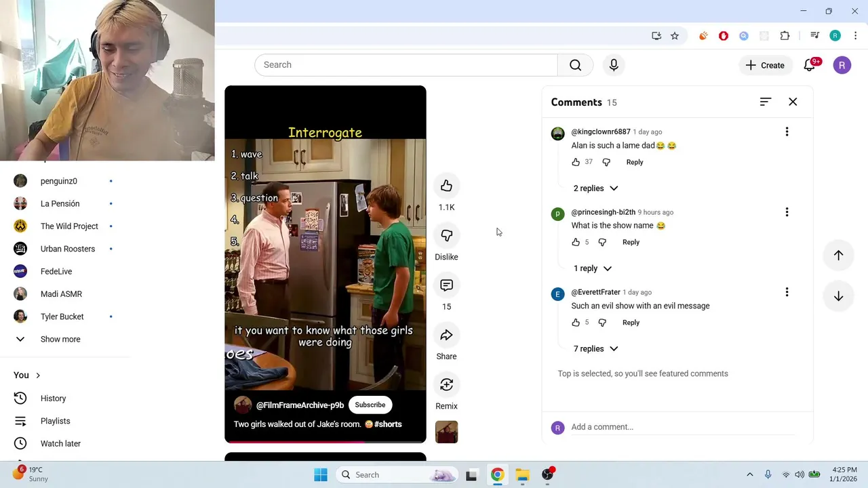This screenshot has height=488, width=868.
Task: Dislike the 'Such an evil show' comment
Action: pos(602,323)
